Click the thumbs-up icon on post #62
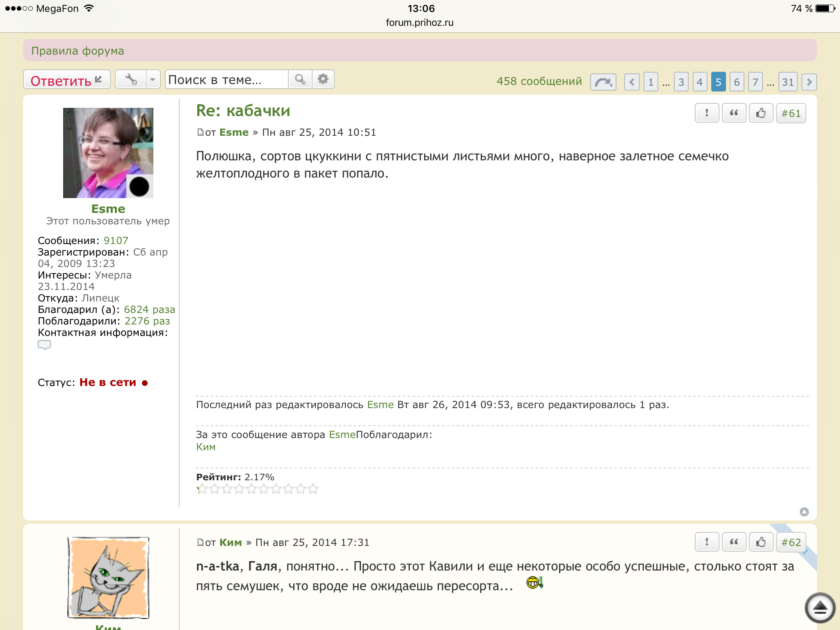Viewport: 840px width, 630px height. coord(761,542)
